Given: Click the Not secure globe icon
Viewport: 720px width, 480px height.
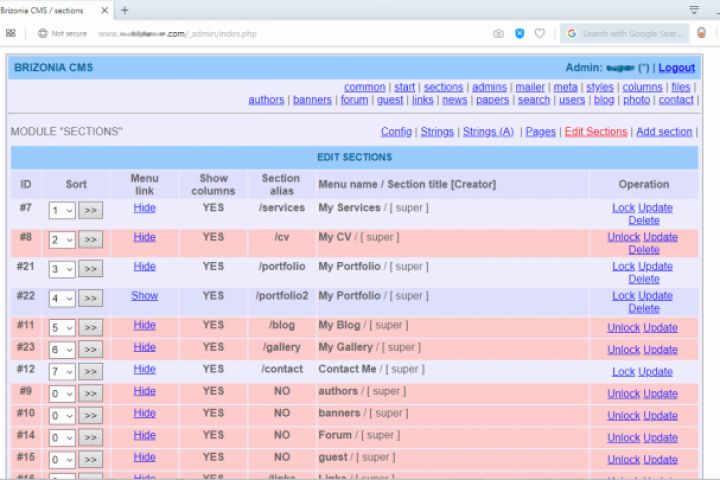Looking at the screenshot, I should tap(43, 33).
